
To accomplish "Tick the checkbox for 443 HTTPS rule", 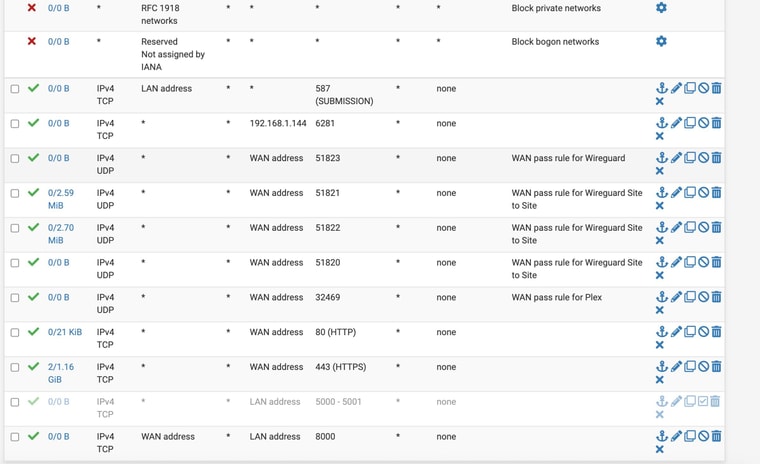I will pos(15,368).
